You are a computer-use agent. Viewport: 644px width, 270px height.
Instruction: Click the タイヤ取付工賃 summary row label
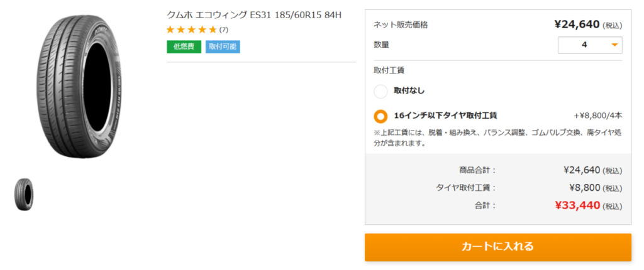pyautogui.click(x=466, y=187)
